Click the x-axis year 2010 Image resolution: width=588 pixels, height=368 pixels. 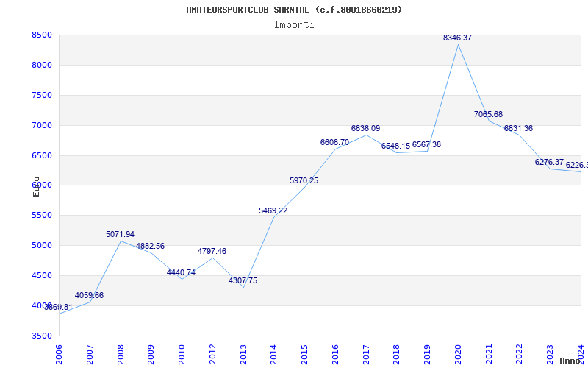click(x=182, y=355)
